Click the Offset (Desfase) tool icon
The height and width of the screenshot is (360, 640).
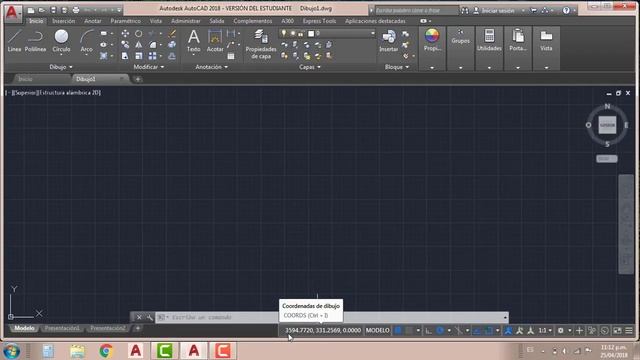point(172,56)
